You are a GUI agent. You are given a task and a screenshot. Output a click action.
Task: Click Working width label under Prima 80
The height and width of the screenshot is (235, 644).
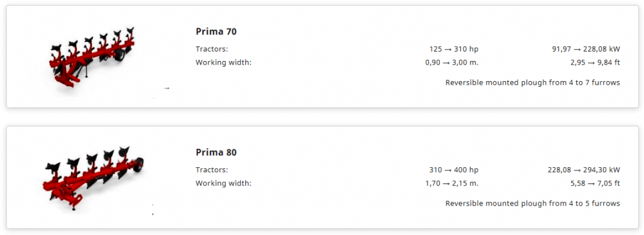223,183
